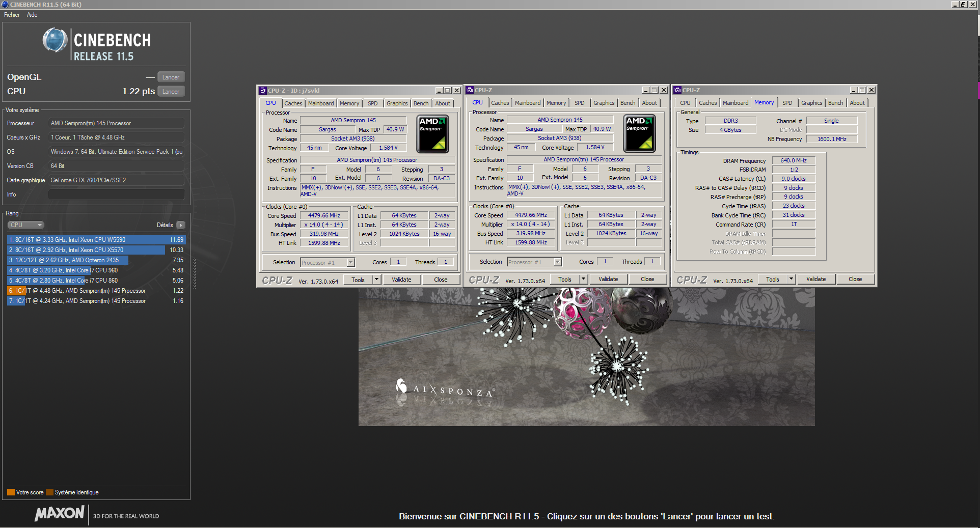Minimize the first CPU-Z window

pos(439,91)
